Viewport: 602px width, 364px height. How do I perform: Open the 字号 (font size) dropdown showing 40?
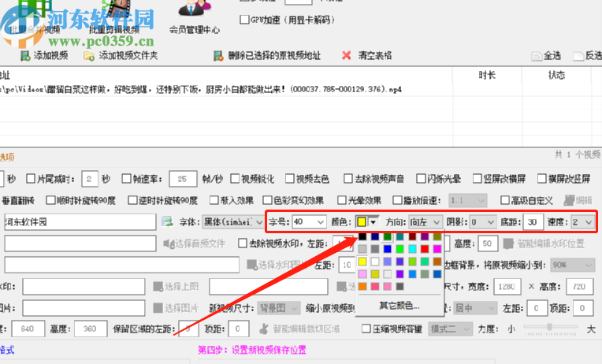click(x=309, y=222)
